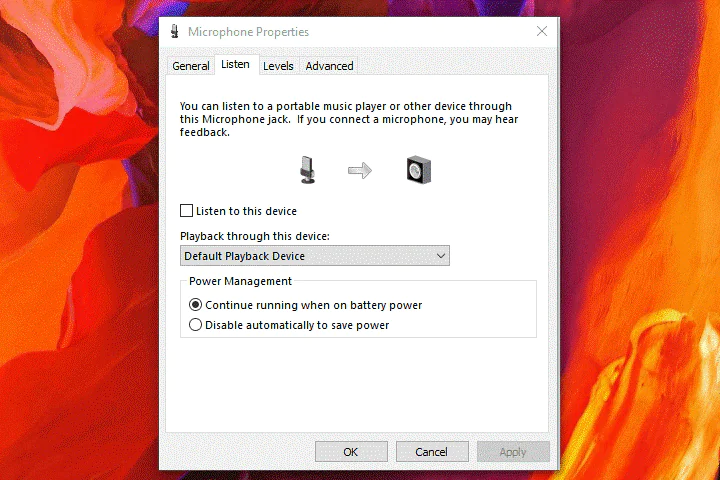Select Continue running when on battery power
The width and height of the screenshot is (720, 480).
click(x=195, y=305)
